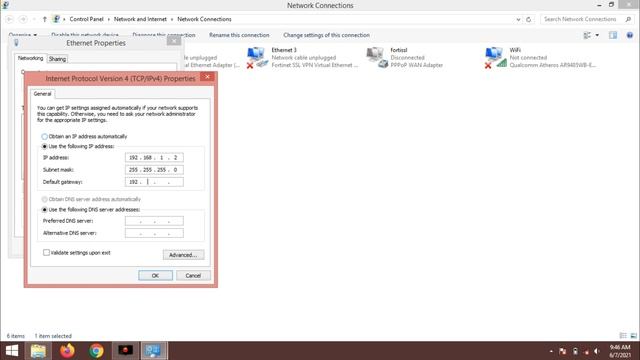This screenshot has width=640, height=360.
Task: Click the IP address input field
Action: tap(154, 158)
